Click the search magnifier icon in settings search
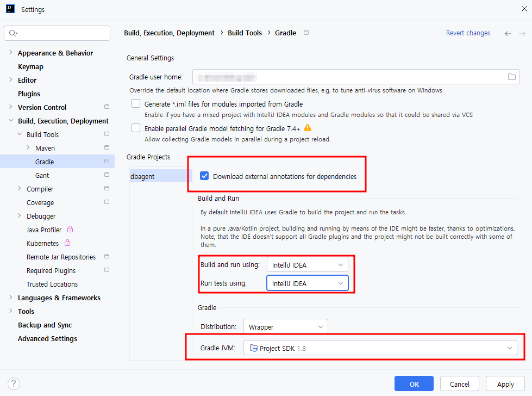The image size is (532, 396). click(13, 33)
